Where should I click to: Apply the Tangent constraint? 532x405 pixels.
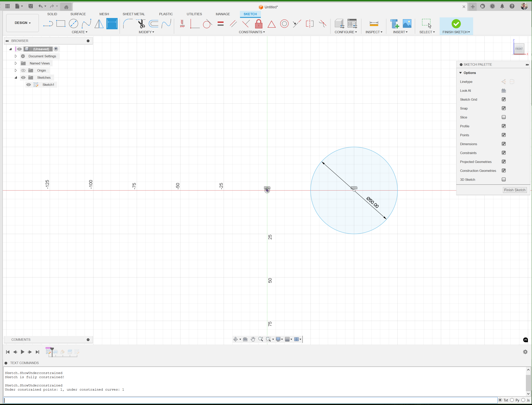coord(207,24)
